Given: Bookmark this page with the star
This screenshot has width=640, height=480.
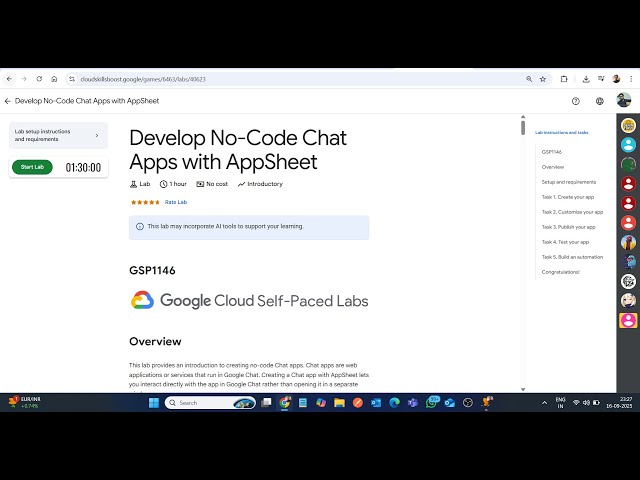Looking at the screenshot, I should click(x=543, y=79).
